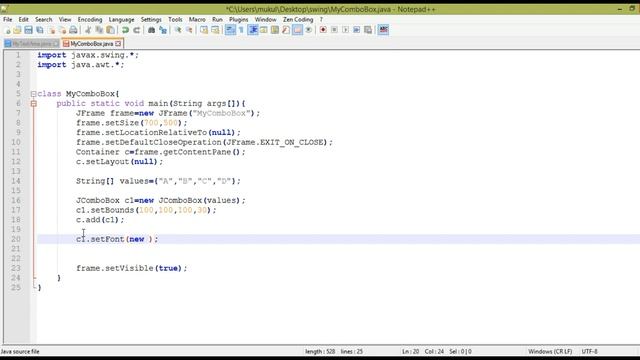Open the Encoding menu
This screenshot has width=640, height=360.
(90, 19)
